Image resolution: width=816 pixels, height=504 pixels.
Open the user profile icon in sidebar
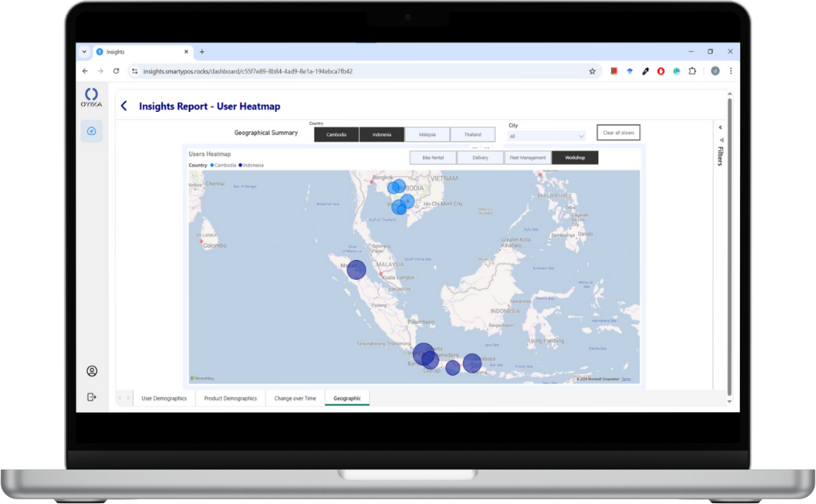[x=91, y=371]
